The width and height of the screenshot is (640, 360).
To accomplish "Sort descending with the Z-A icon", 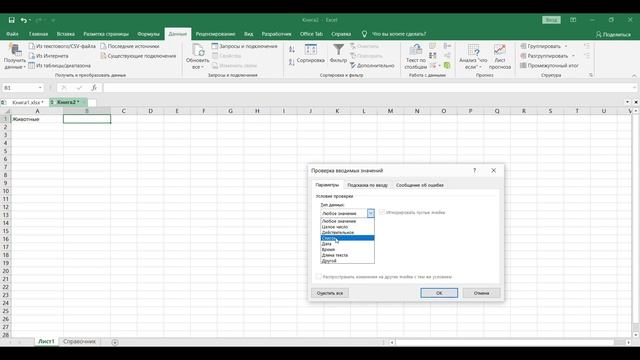I will 292,62.
